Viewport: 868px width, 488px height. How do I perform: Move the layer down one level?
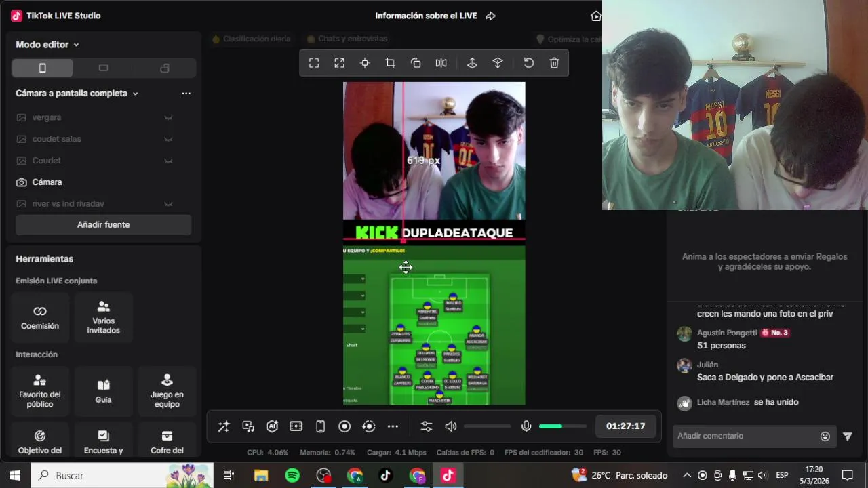(x=498, y=63)
